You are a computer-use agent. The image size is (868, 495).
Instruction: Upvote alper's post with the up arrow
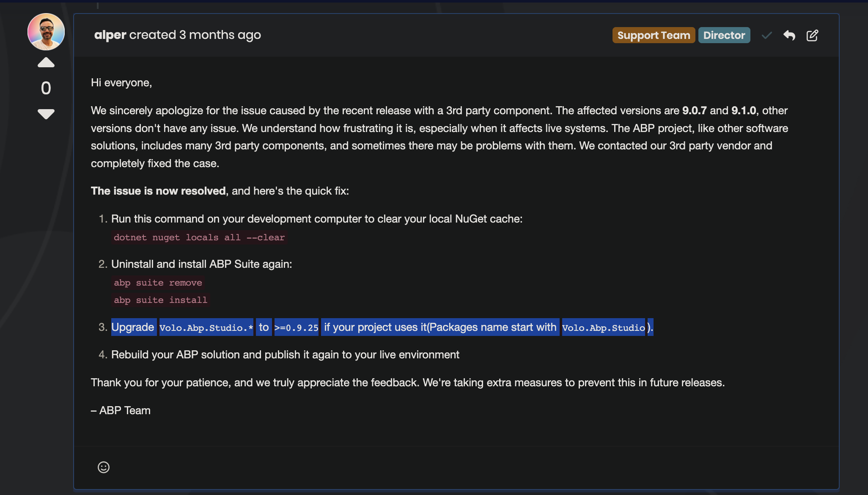(x=46, y=63)
